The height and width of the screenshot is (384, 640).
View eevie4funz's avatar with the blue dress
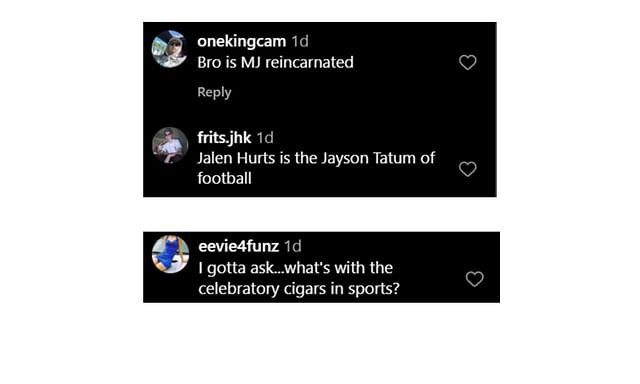click(x=170, y=254)
